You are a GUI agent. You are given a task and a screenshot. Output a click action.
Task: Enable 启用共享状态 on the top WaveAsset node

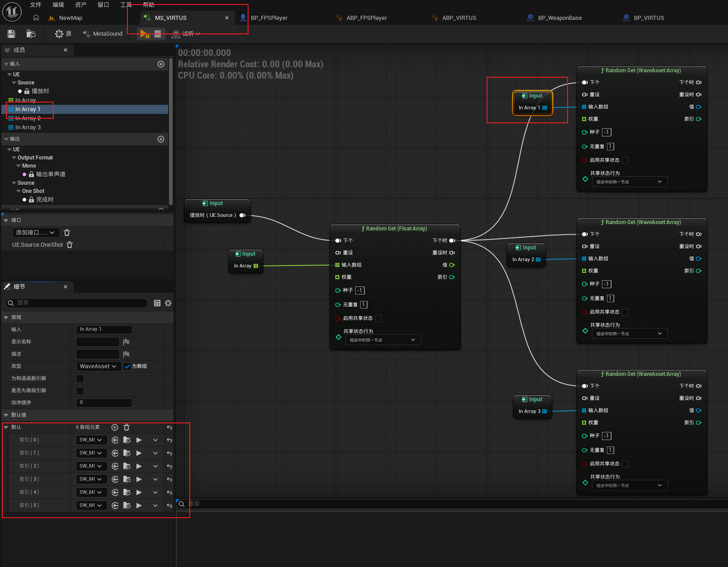[x=625, y=160]
